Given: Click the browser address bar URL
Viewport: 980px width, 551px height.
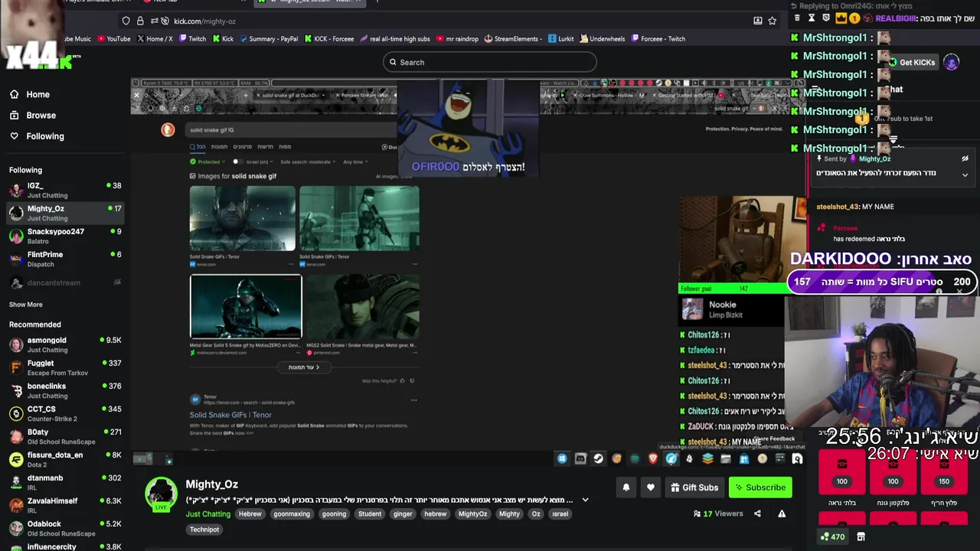Looking at the screenshot, I should pyautogui.click(x=204, y=21).
